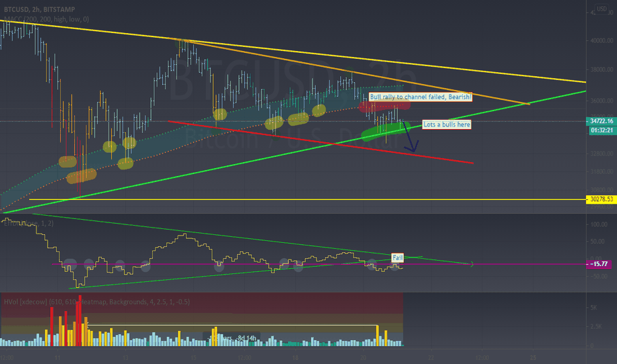Click the 2.5K volume scale label

[x=596, y=326]
